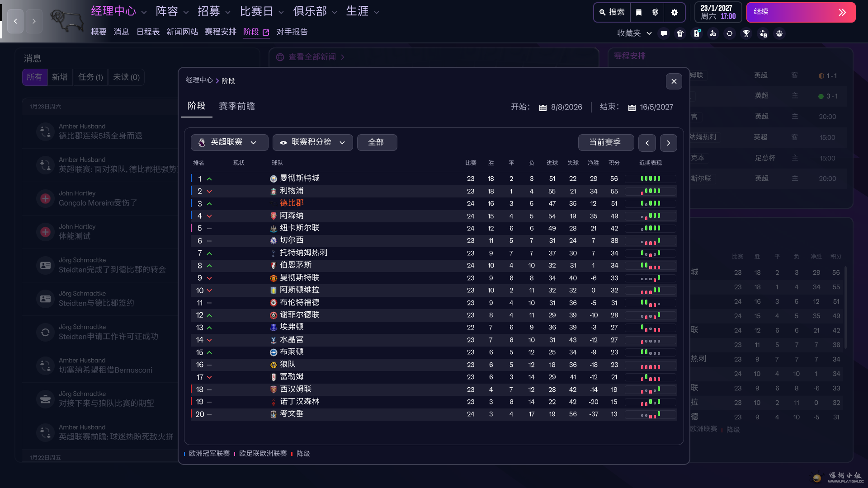Click the next season arrow button
Viewport: 868px width, 488px height.
[668, 143]
